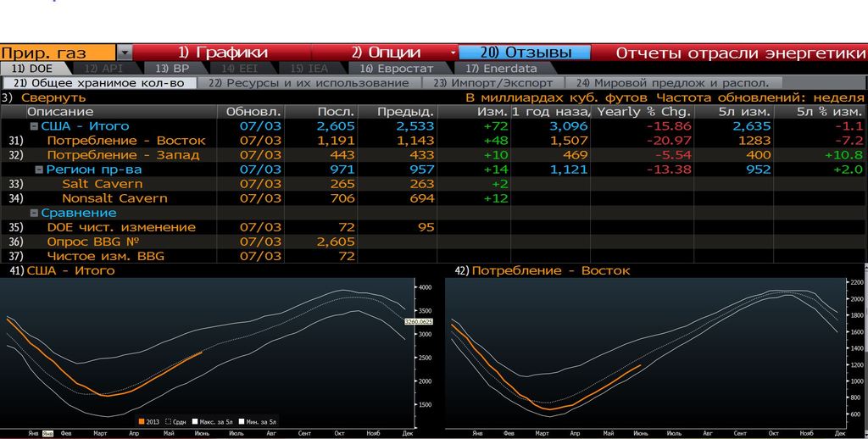Click the -15.86 yearly change value
The image size is (868, 439).
669,126
